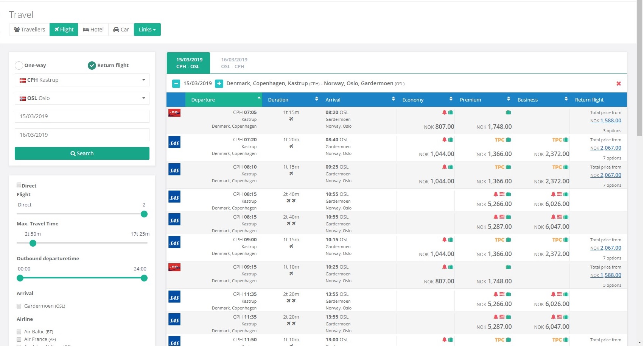Select the 15/03/2019 CPH - OSL tab
The width and height of the screenshot is (644, 347).
[188, 63]
